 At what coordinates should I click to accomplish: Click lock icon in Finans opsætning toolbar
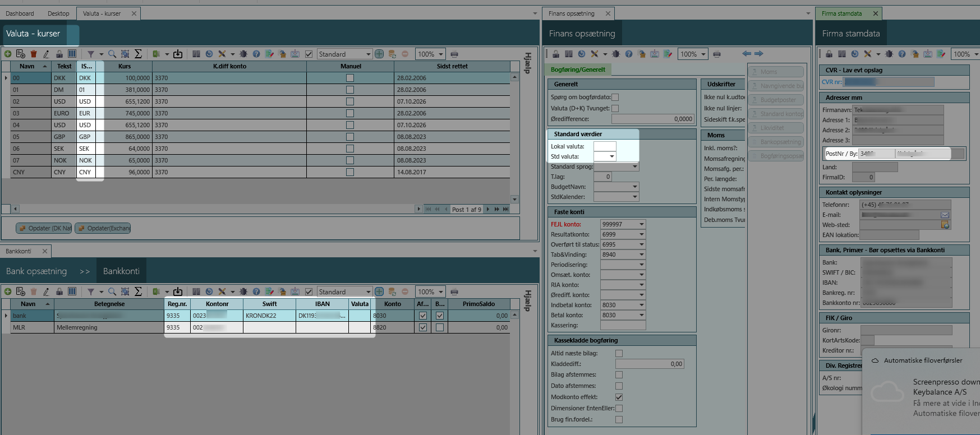coord(556,54)
